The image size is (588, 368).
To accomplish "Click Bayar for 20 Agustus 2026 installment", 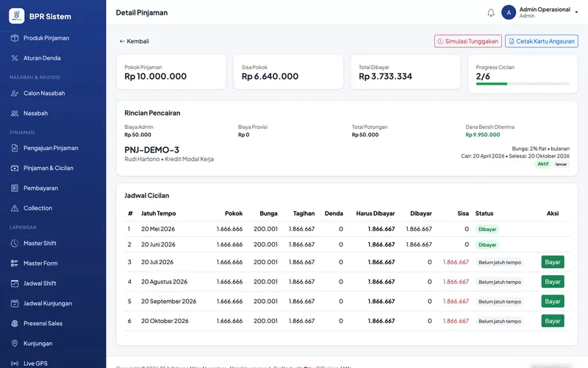I will [x=553, y=282].
